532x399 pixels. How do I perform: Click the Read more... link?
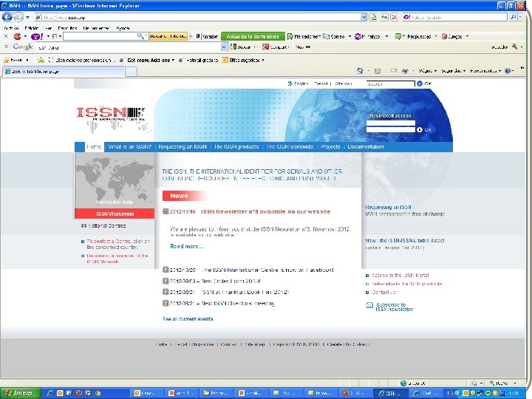click(x=187, y=246)
